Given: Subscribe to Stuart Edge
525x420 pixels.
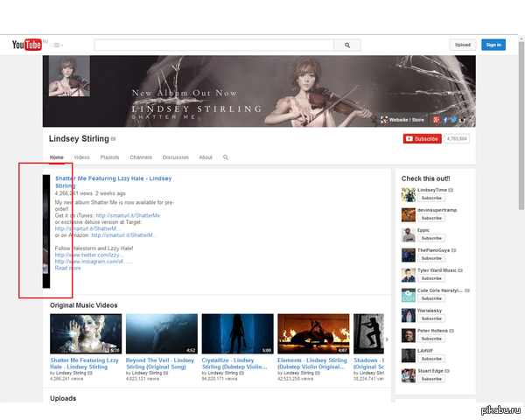Looking at the screenshot, I should click(431, 379).
